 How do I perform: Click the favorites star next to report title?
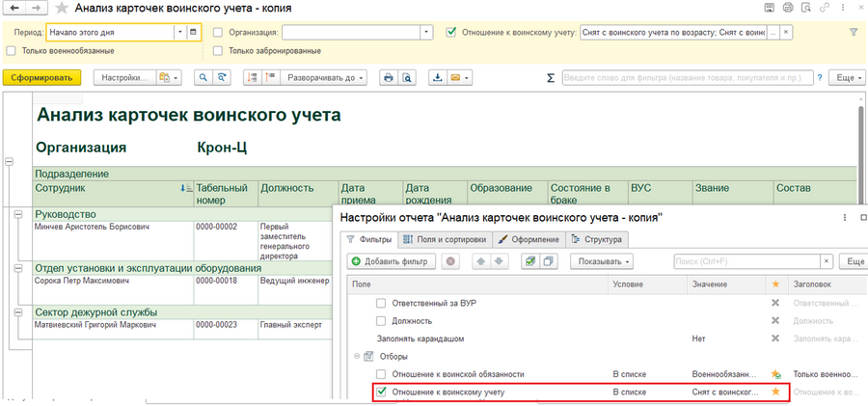[x=62, y=9]
